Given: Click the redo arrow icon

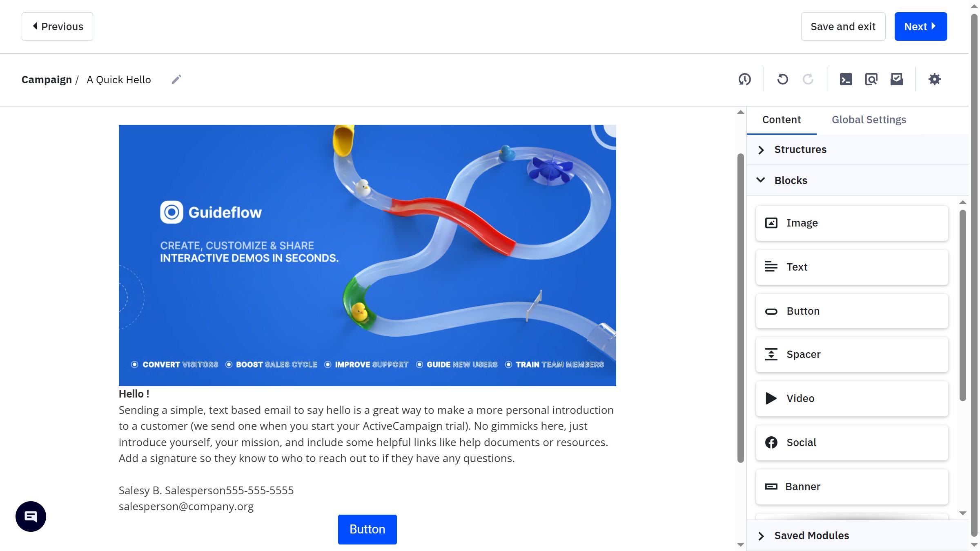Looking at the screenshot, I should [x=808, y=79].
